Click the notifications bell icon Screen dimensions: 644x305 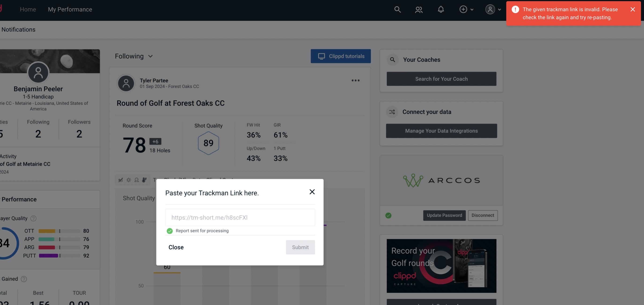pos(441,9)
